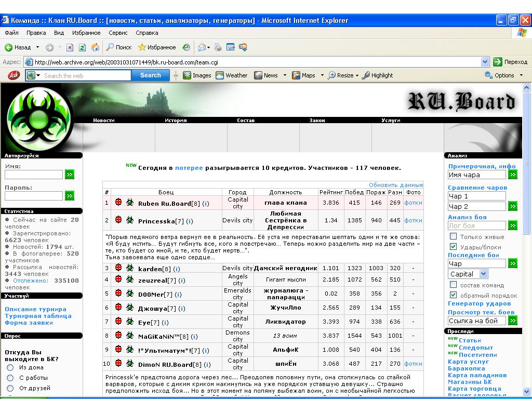Submit name with green arrow beside Имя field

[x=70, y=175]
